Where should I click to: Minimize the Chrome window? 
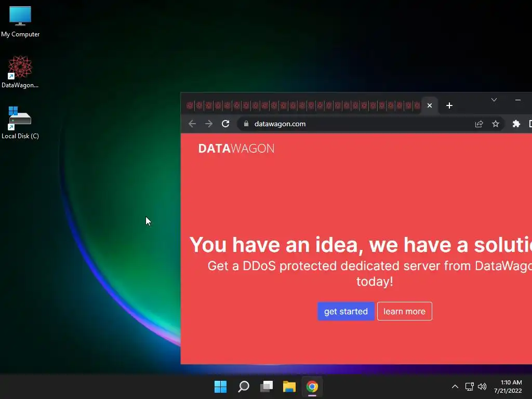(518, 100)
